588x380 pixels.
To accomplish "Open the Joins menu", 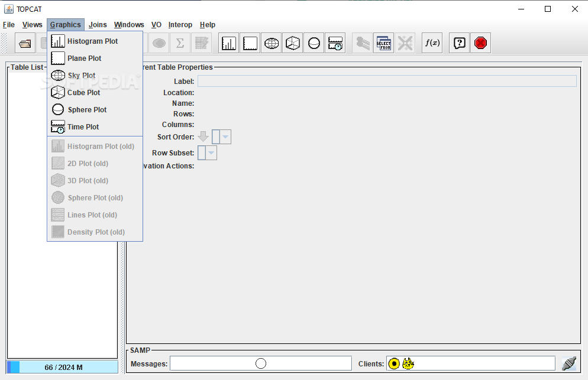I will (98, 25).
